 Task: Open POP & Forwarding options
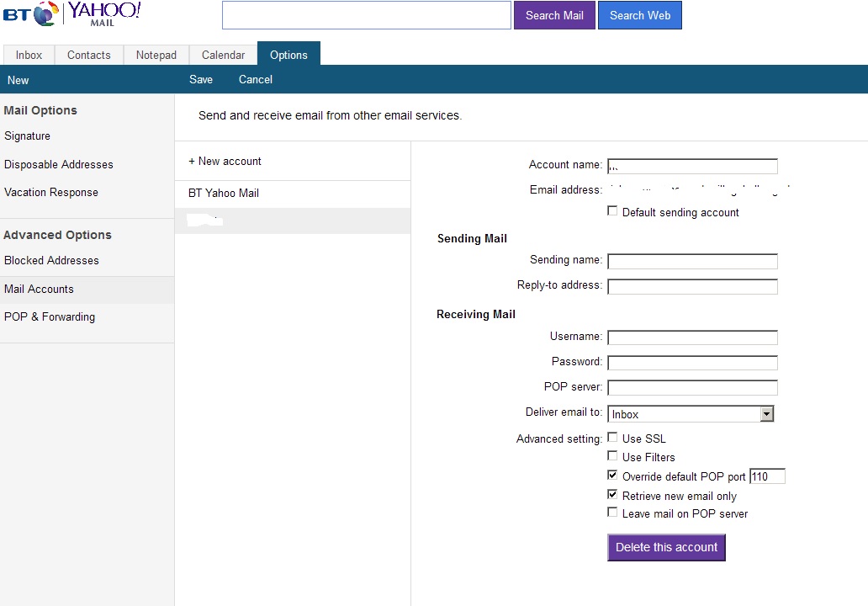coord(50,317)
